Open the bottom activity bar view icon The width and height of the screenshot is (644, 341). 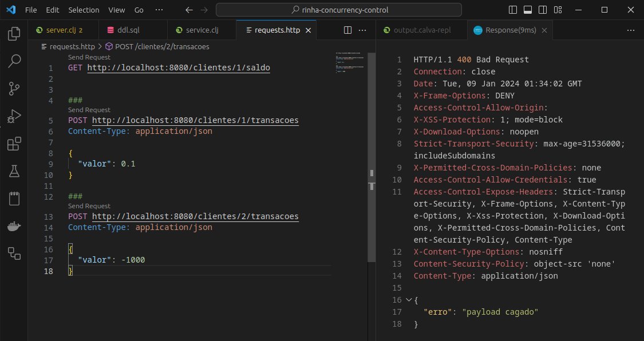click(14, 253)
